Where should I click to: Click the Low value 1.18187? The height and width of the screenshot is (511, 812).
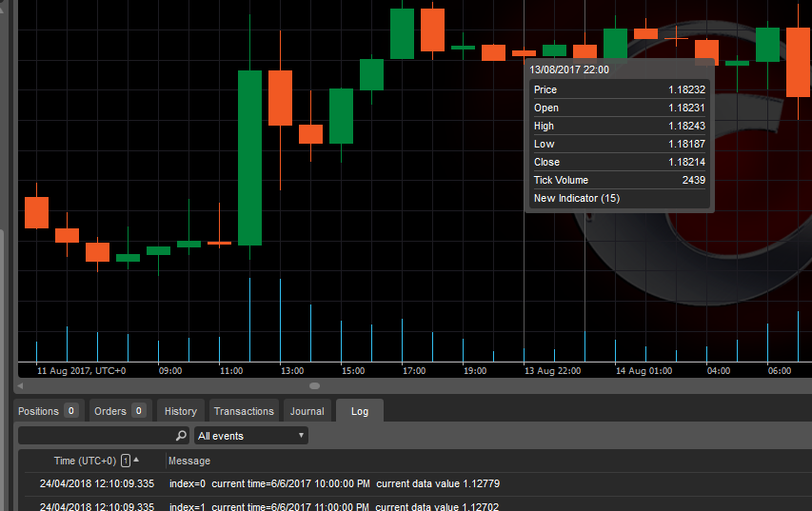686,144
